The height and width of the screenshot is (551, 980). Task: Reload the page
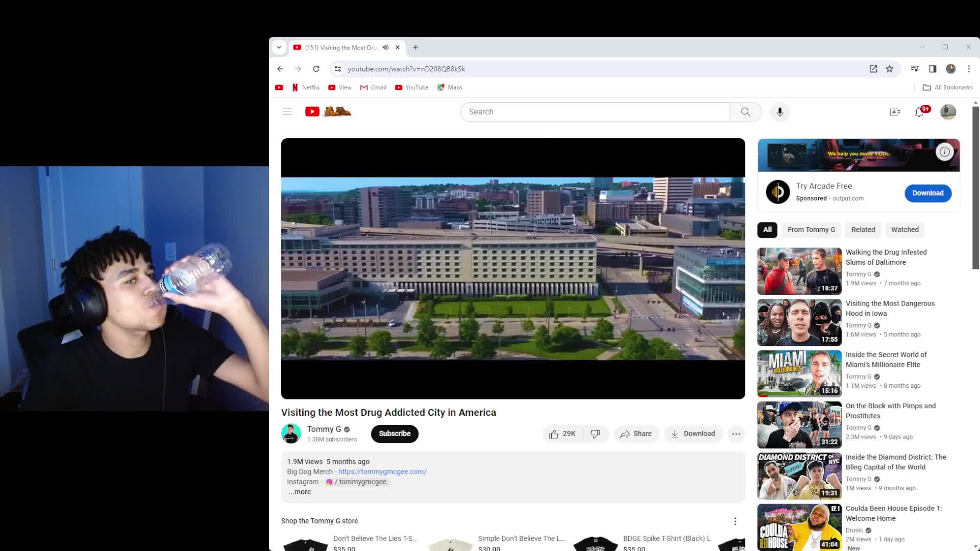tap(316, 69)
